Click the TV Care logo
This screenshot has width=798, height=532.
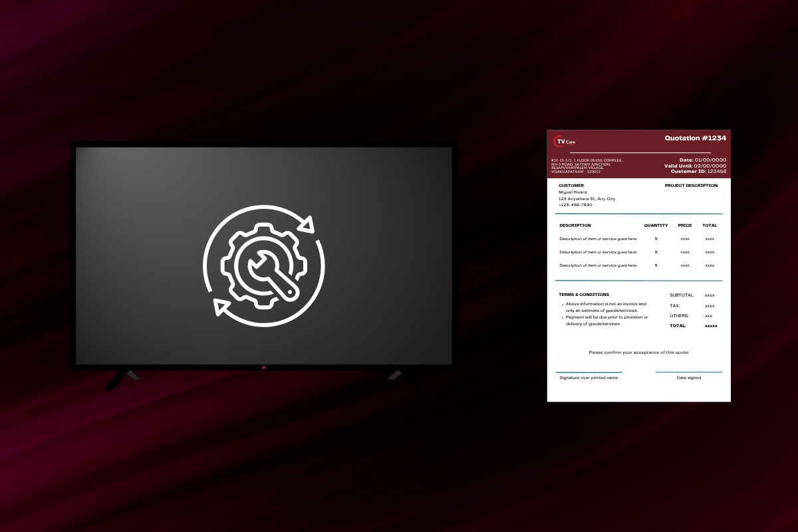tap(564, 141)
